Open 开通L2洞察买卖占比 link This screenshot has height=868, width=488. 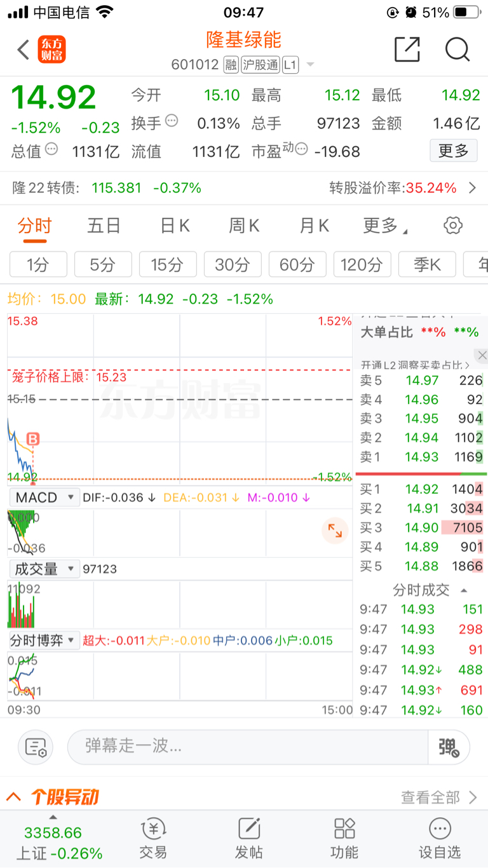[x=415, y=365]
